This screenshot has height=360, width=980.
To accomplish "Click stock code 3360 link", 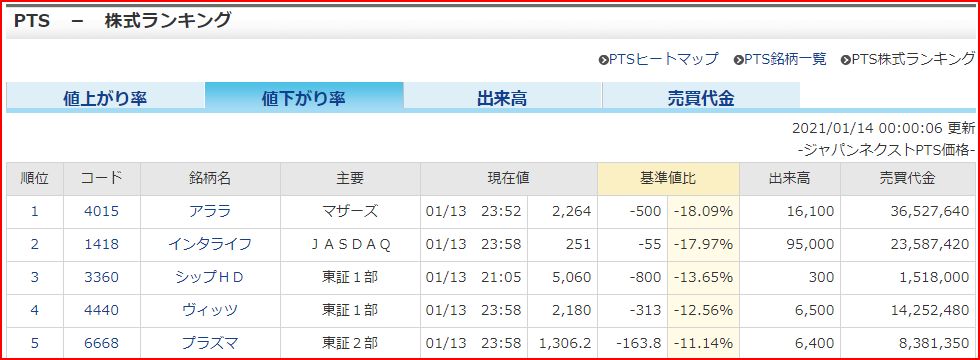I will pos(101,278).
